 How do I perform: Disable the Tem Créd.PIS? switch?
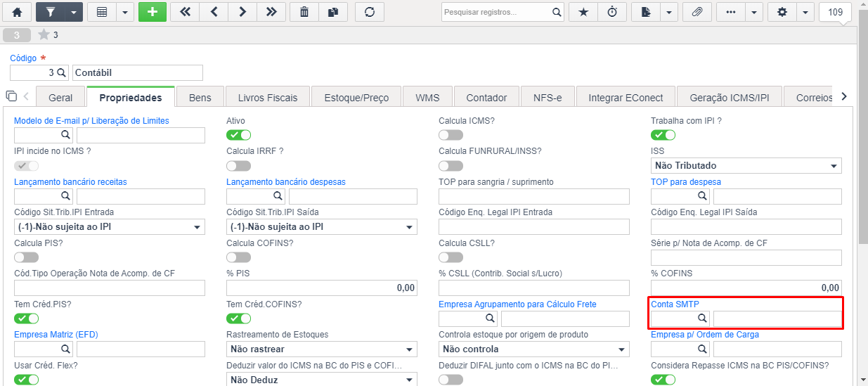tap(26, 319)
